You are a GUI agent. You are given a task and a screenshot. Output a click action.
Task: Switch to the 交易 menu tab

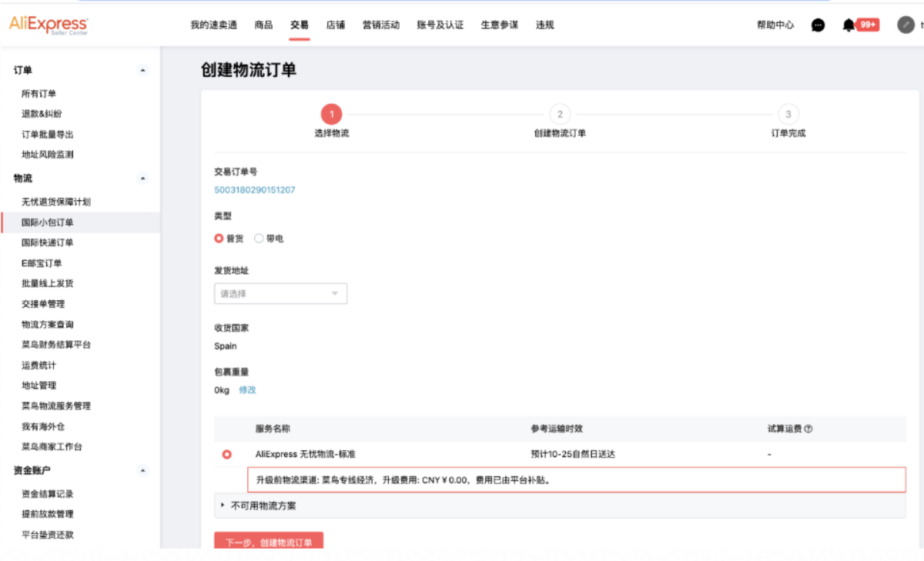(299, 24)
